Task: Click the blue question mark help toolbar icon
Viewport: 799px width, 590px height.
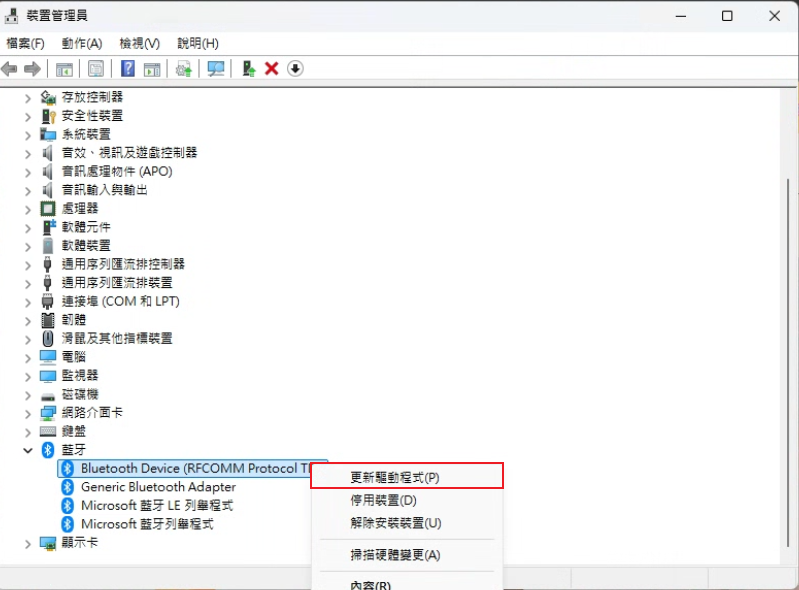Action: 128,69
